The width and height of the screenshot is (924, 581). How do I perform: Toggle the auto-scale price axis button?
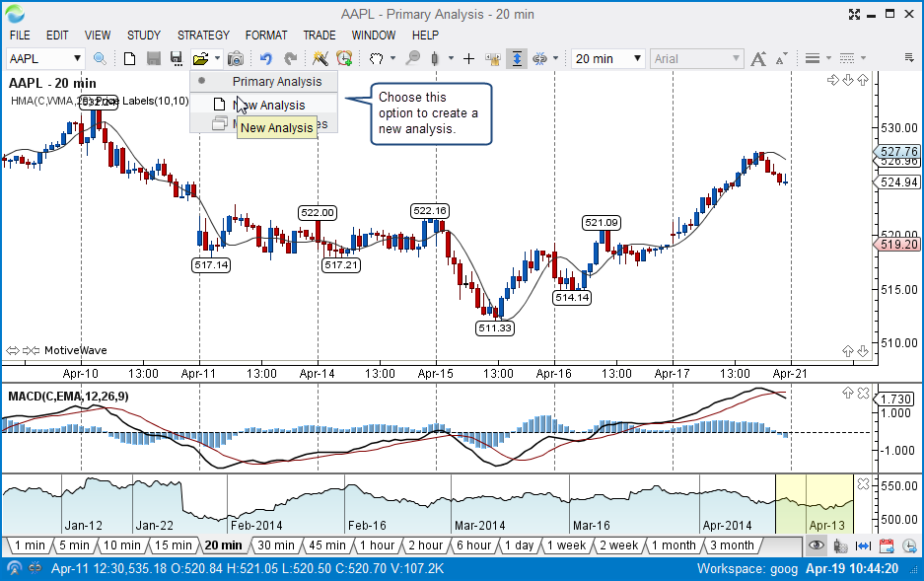click(517, 58)
